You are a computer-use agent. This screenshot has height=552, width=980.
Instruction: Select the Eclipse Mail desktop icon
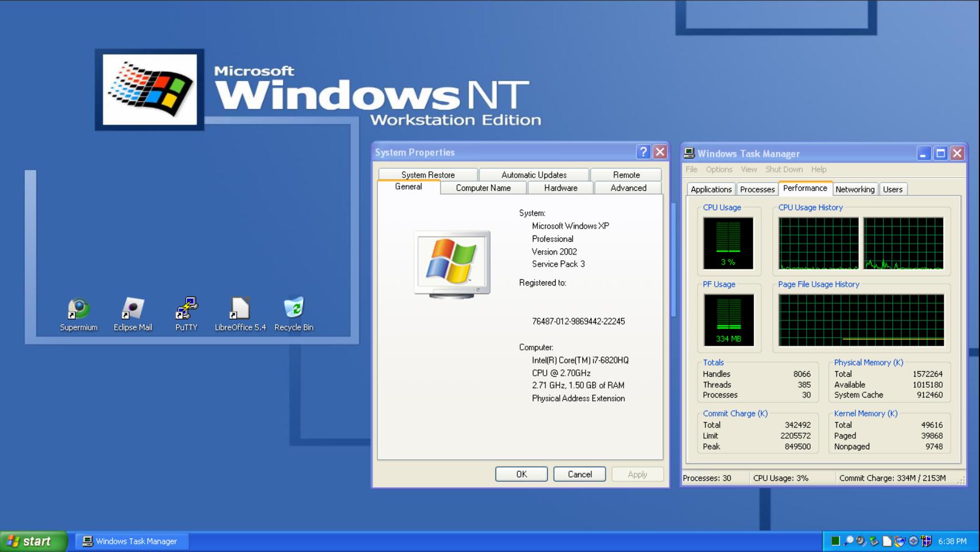pyautogui.click(x=133, y=314)
